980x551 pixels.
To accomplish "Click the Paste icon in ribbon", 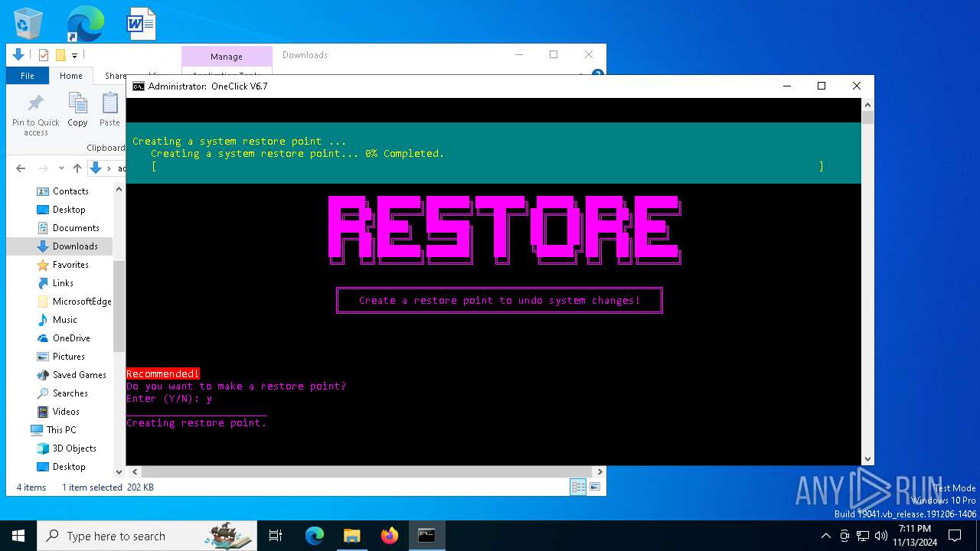I will [x=110, y=110].
